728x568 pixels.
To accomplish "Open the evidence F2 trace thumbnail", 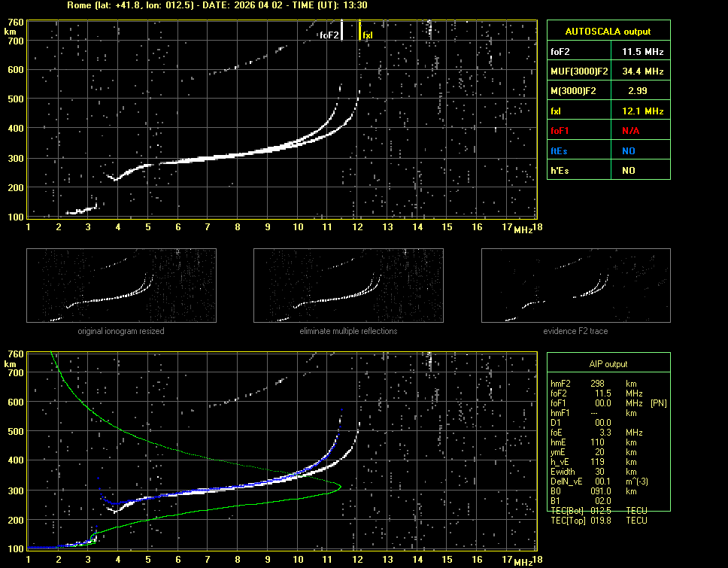I will click(x=575, y=285).
